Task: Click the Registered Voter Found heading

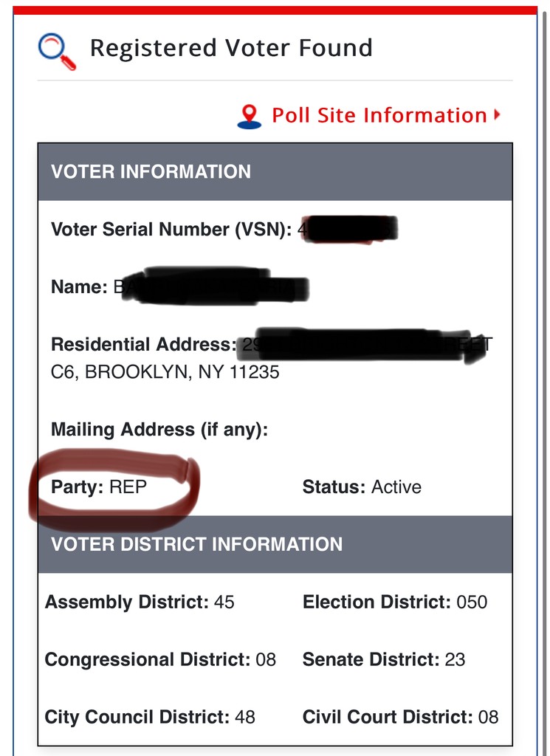Action: 230,49
